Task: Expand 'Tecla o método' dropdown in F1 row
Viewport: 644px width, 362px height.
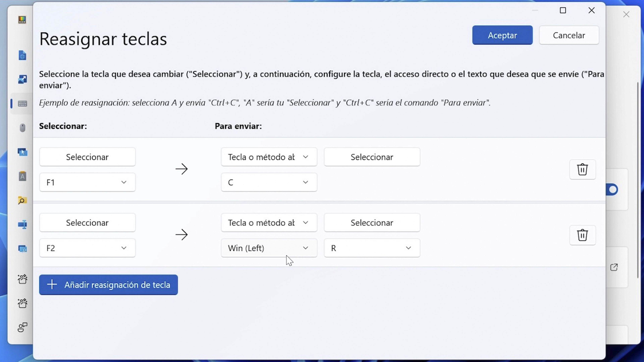Action: tap(269, 157)
